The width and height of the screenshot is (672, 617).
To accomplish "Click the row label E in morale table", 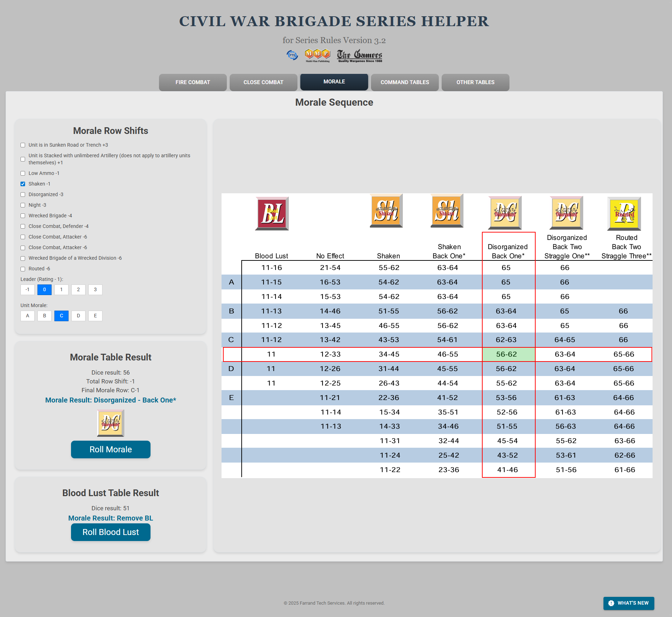I will 231,398.
